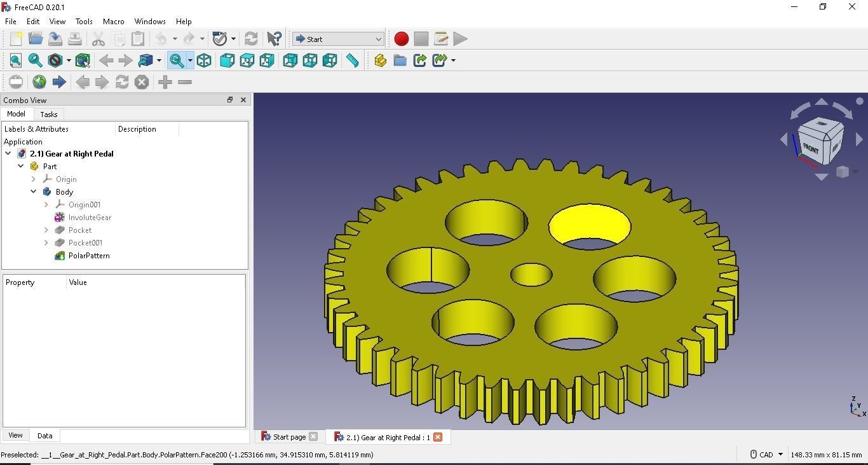
Task: Start macro recording with the red circle
Action: [x=401, y=39]
